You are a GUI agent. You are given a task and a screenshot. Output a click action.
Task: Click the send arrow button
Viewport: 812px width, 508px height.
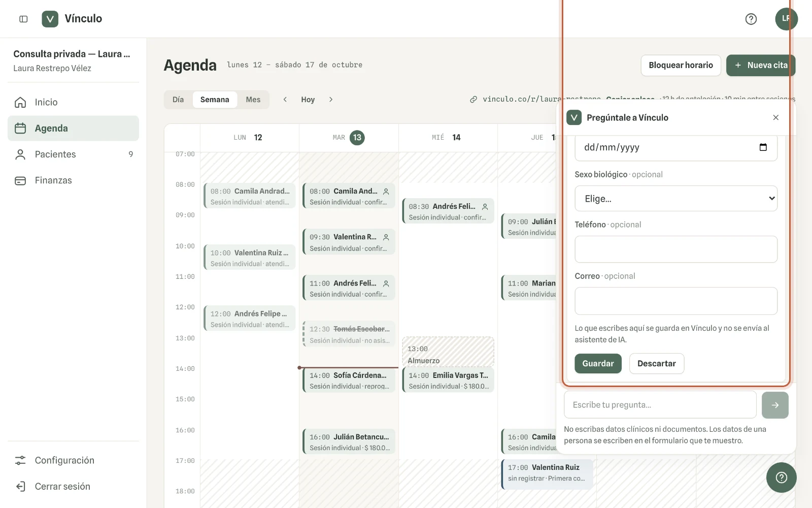point(775,405)
